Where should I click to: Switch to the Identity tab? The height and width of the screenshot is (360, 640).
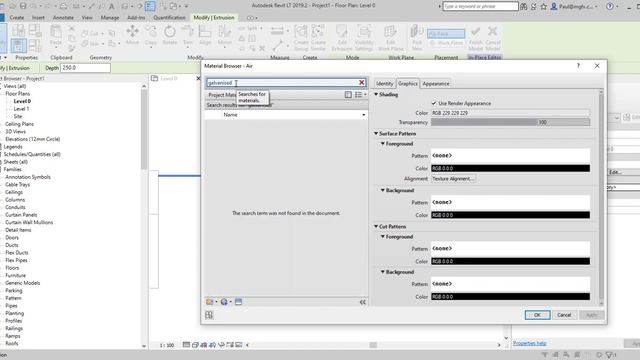pyautogui.click(x=384, y=83)
